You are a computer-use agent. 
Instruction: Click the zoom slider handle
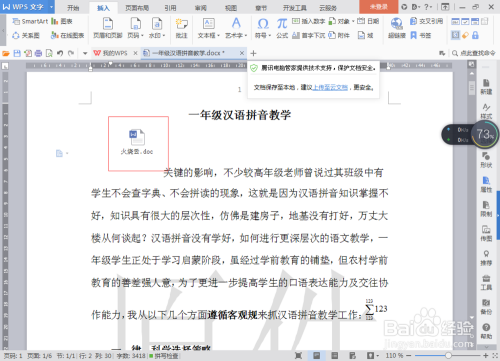(449, 356)
